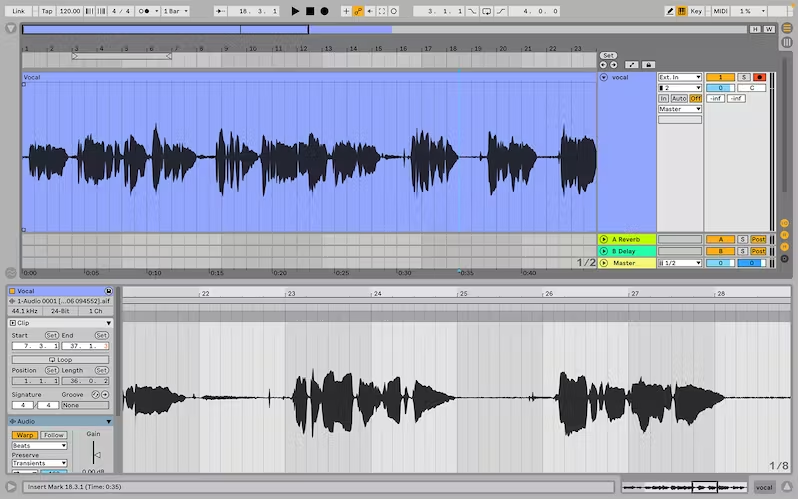Image resolution: width=798 pixels, height=499 pixels.
Task: Click the Loop switch in clip view
Action: (x=60, y=359)
